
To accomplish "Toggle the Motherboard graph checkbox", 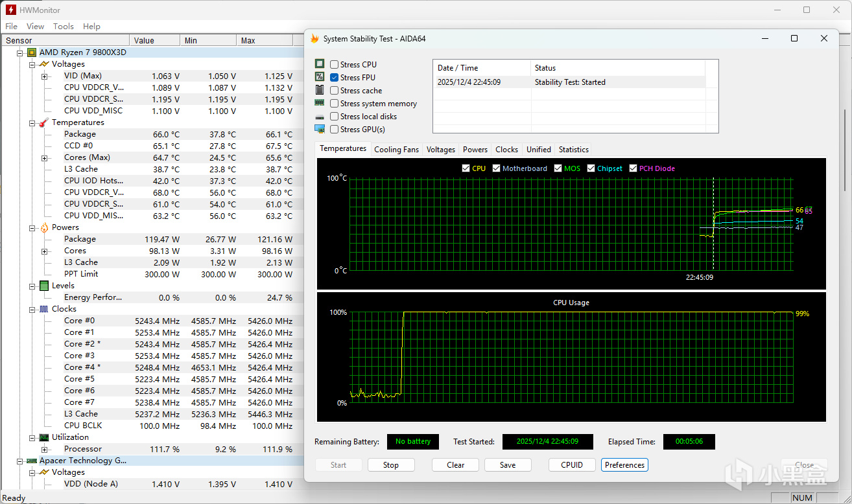I will (x=497, y=168).
